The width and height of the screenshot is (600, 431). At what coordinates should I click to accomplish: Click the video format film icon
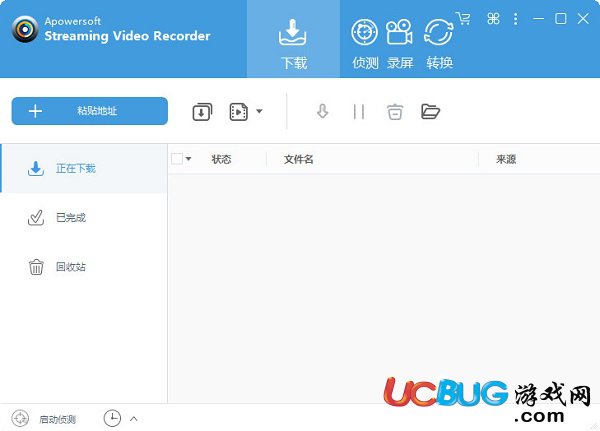coord(239,112)
